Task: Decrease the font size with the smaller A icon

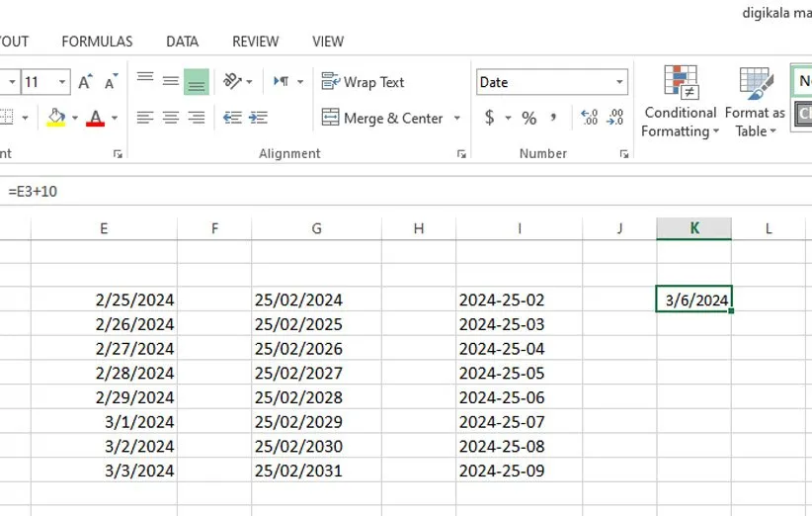Action: [x=111, y=82]
